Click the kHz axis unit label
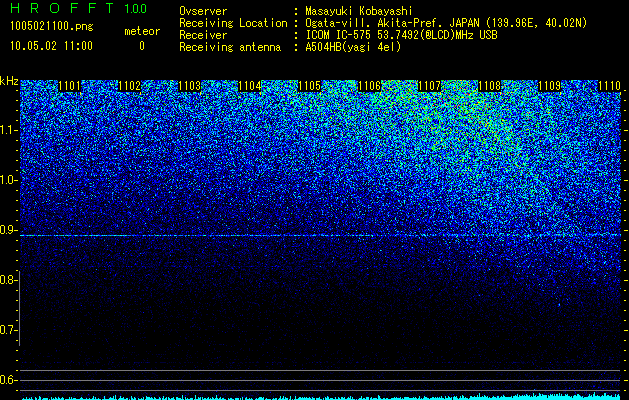Viewport: 629px width, 400px height. [9, 81]
